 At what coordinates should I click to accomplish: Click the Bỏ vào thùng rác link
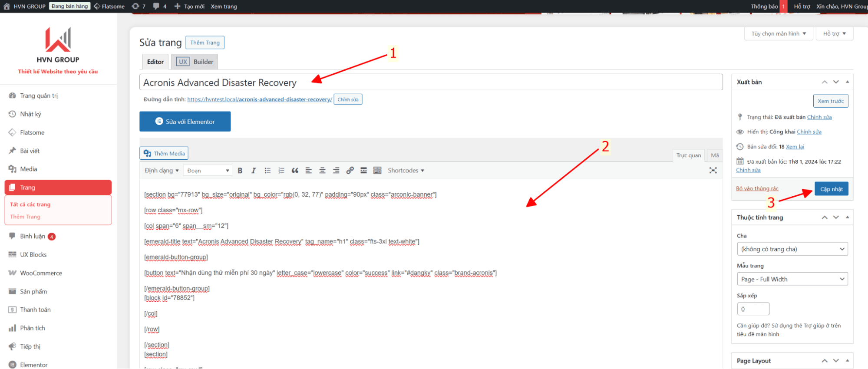(x=757, y=188)
